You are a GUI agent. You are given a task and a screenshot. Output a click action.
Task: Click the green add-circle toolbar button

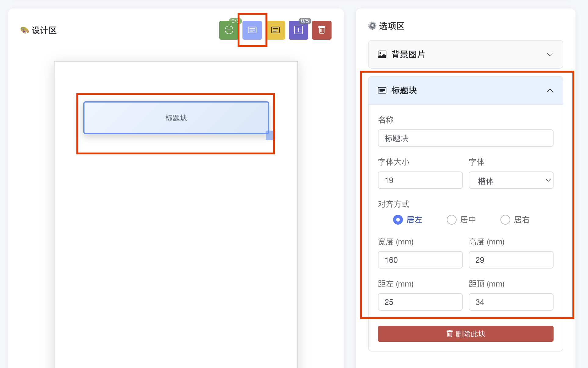pyautogui.click(x=229, y=30)
